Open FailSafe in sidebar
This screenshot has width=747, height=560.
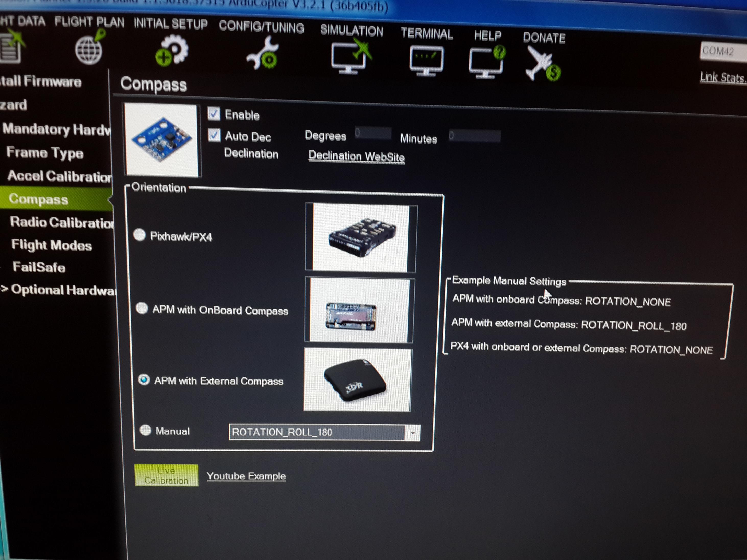[x=39, y=267]
